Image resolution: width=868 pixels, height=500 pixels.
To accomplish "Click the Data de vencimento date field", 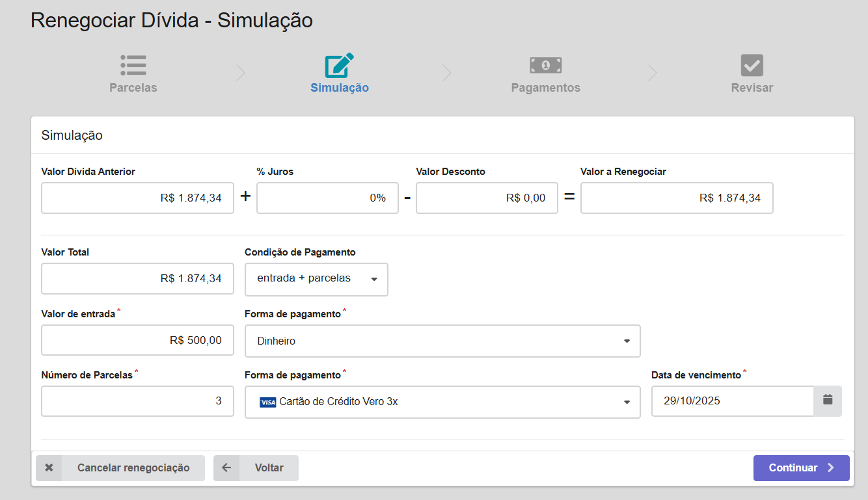I will point(732,401).
